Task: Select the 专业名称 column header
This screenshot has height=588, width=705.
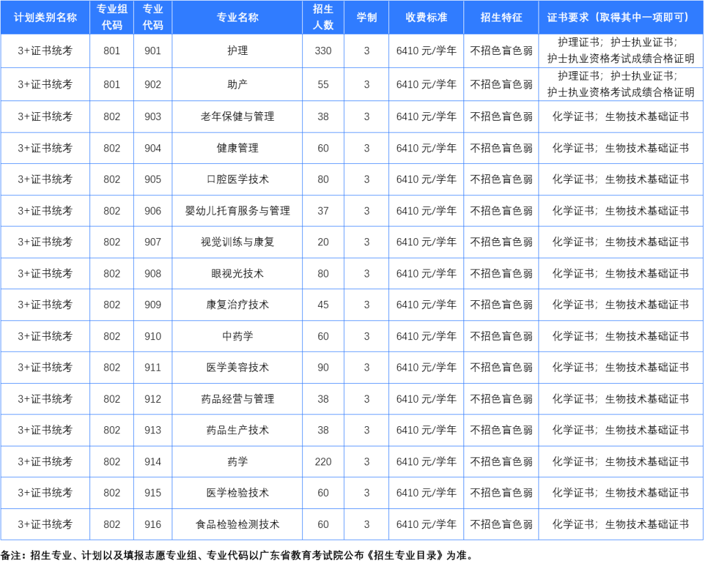Action: click(237, 18)
